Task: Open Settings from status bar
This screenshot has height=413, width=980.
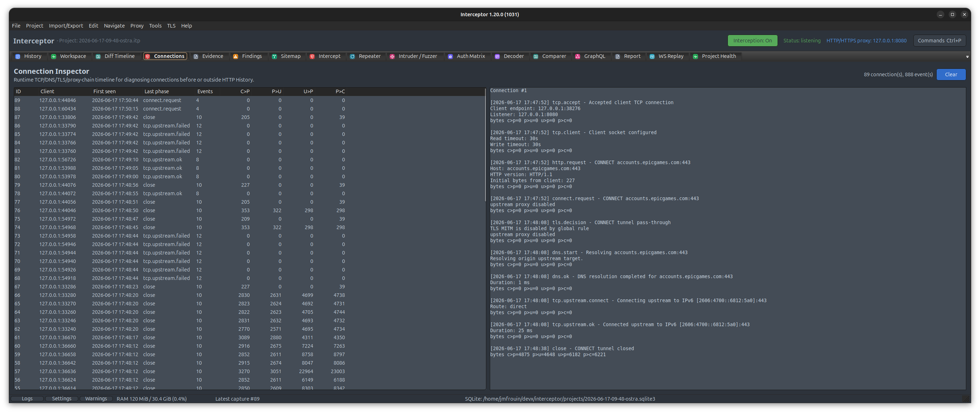Action: pos(62,399)
